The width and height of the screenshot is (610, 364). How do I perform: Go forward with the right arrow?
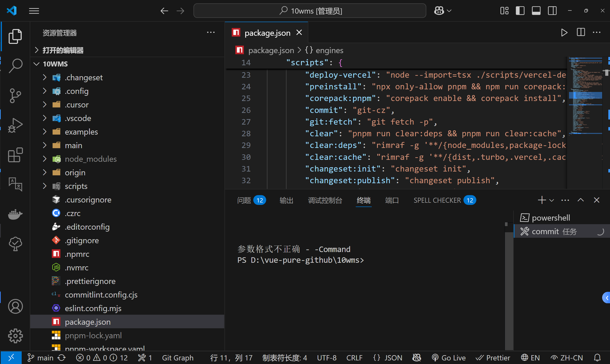(181, 11)
